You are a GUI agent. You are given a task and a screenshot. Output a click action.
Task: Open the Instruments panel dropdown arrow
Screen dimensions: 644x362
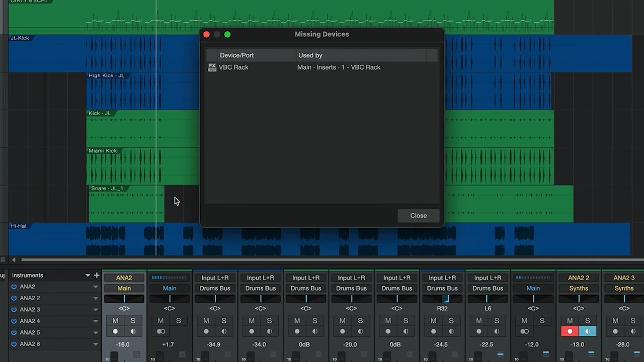click(x=88, y=276)
